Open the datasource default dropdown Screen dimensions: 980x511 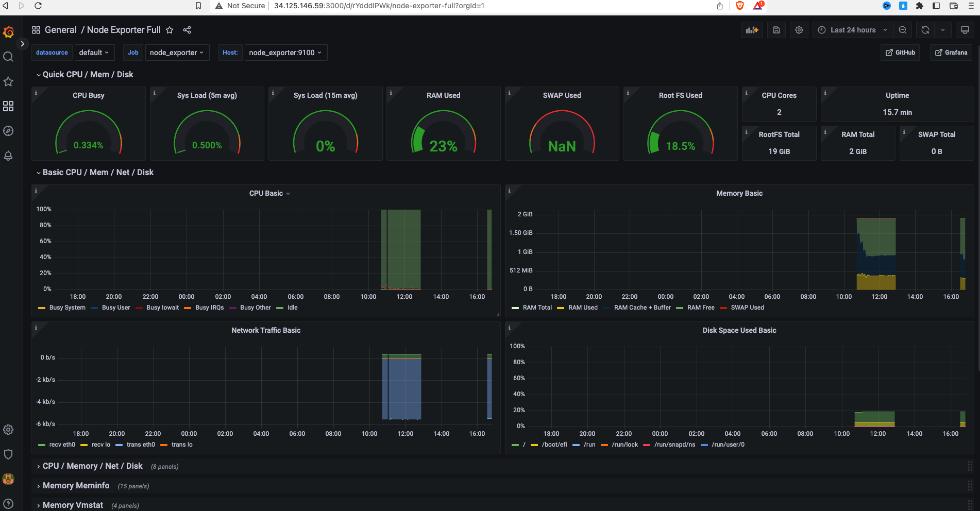click(94, 52)
